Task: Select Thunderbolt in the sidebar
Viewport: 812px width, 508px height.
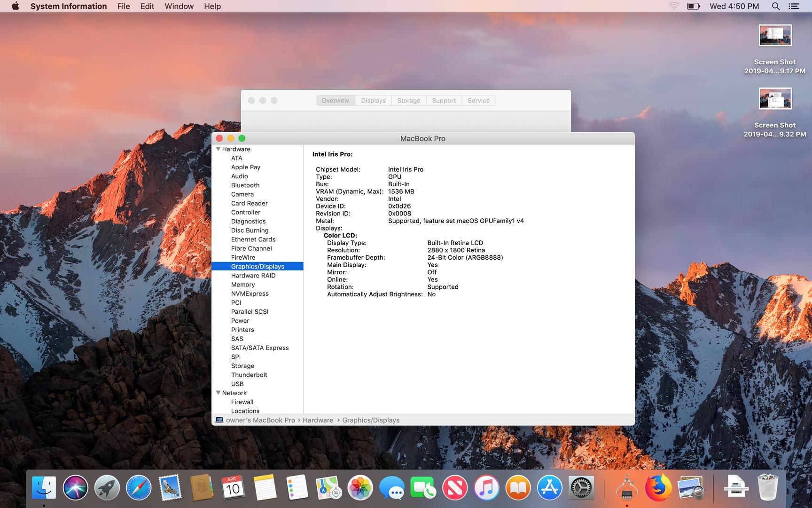Action: click(249, 374)
